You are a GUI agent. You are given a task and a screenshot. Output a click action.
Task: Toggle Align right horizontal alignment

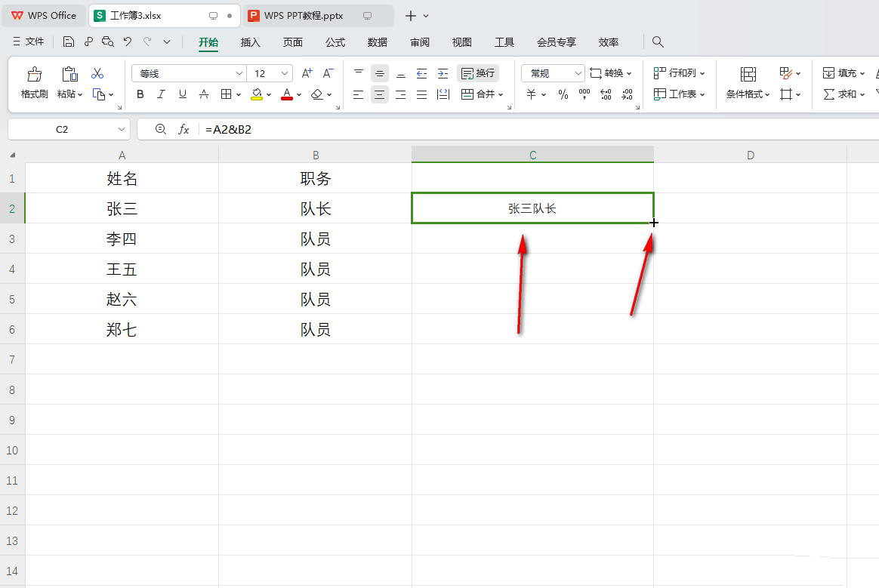pos(401,94)
